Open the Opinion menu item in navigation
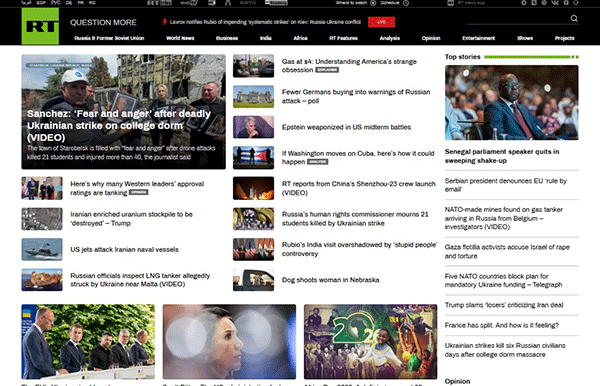600x386 pixels. tap(431, 38)
